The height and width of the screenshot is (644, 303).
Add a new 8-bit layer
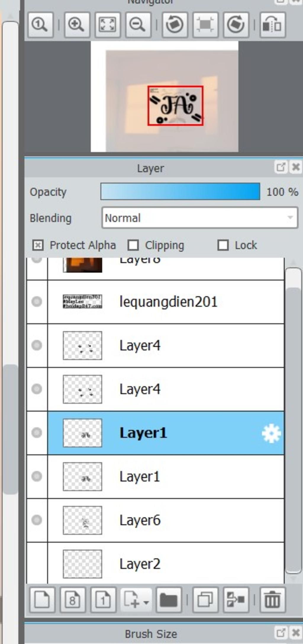[72, 600]
